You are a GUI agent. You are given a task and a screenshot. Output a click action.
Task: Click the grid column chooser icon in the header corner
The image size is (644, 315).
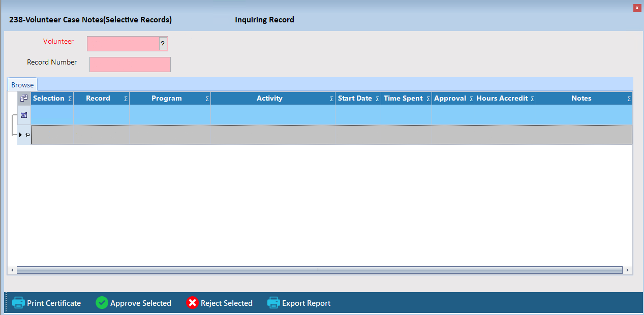pyautogui.click(x=24, y=98)
